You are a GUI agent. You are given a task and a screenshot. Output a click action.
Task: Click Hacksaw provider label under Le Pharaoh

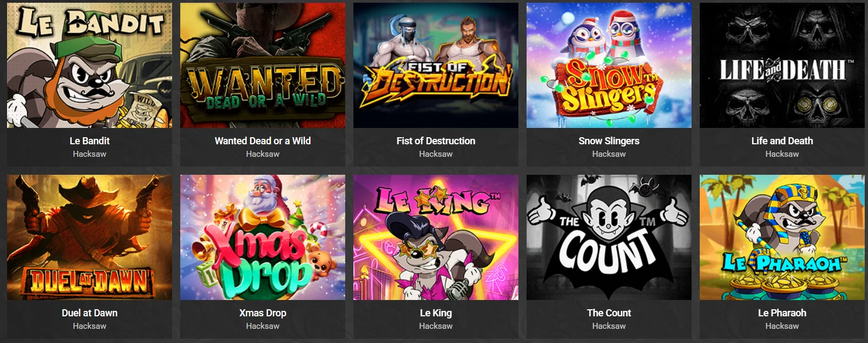(x=782, y=326)
